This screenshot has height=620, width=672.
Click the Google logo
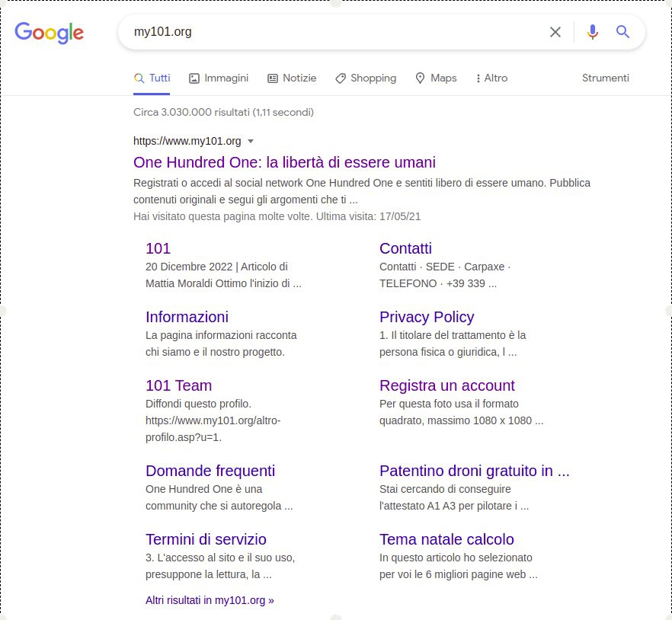click(x=50, y=33)
